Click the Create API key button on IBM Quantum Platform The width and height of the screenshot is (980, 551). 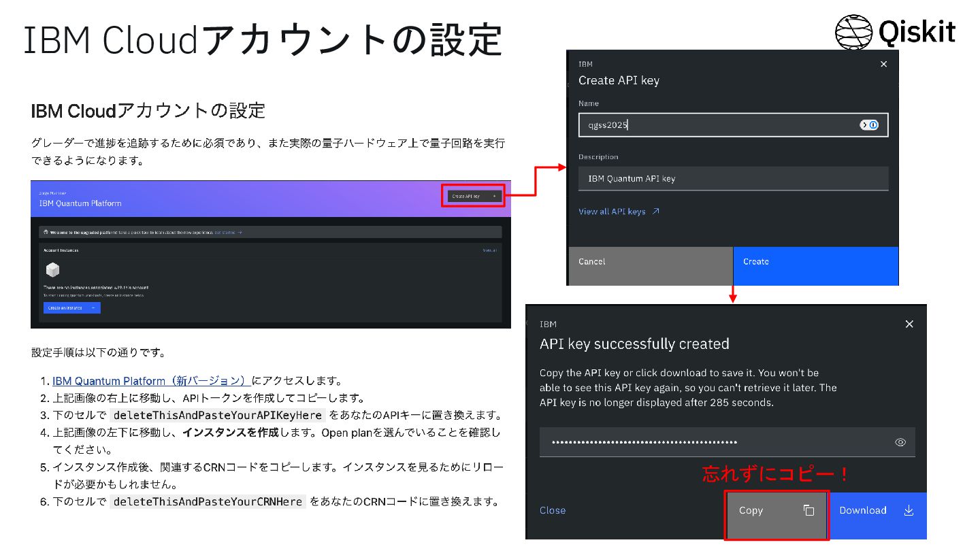pyautogui.click(x=475, y=196)
